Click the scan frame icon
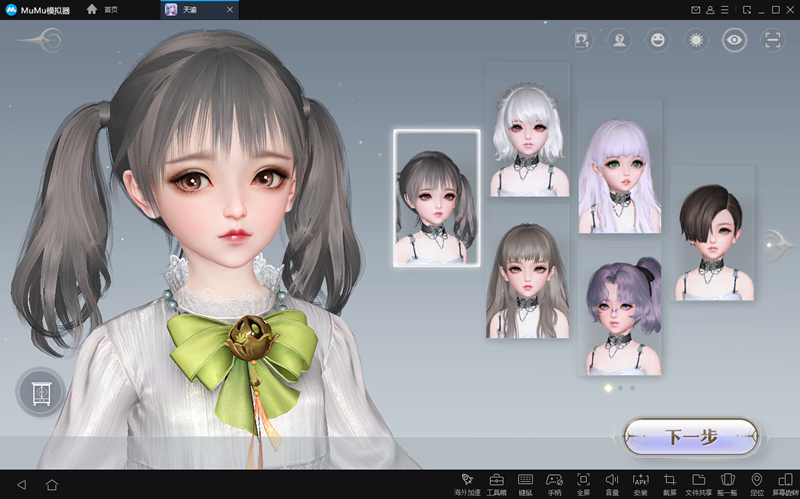Screen dimensions: 800x499 [773, 40]
